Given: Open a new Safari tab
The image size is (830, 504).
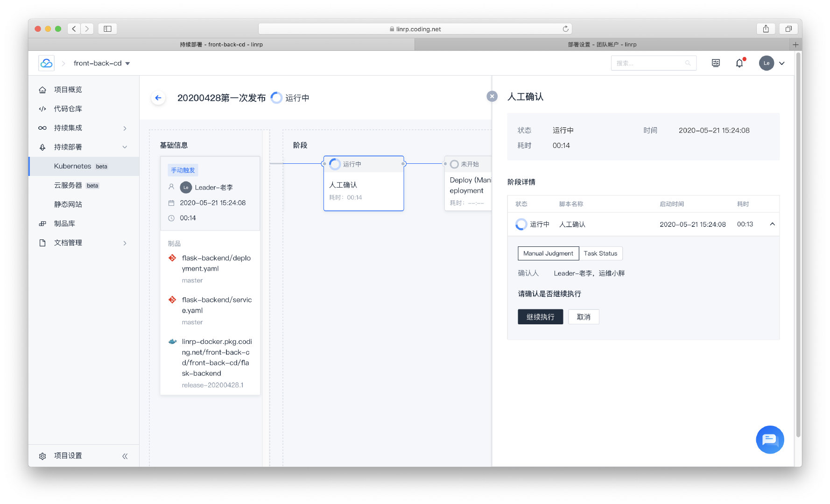Looking at the screenshot, I should (795, 44).
